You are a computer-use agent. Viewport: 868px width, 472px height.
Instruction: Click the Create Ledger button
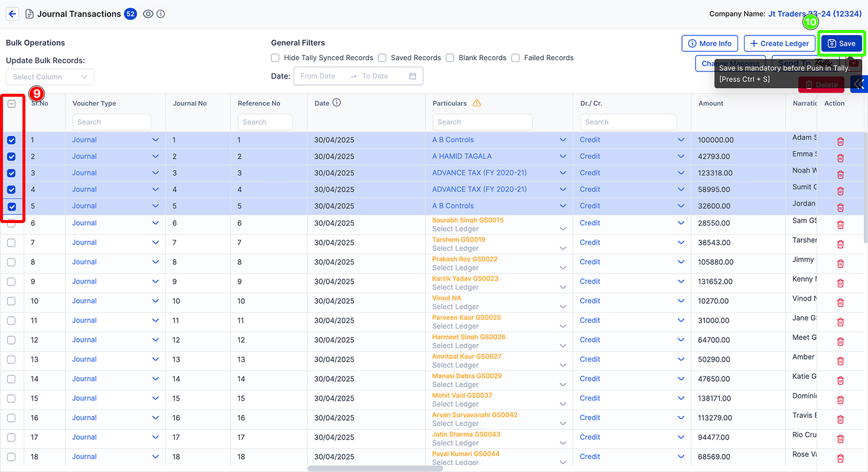pyautogui.click(x=779, y=43)
